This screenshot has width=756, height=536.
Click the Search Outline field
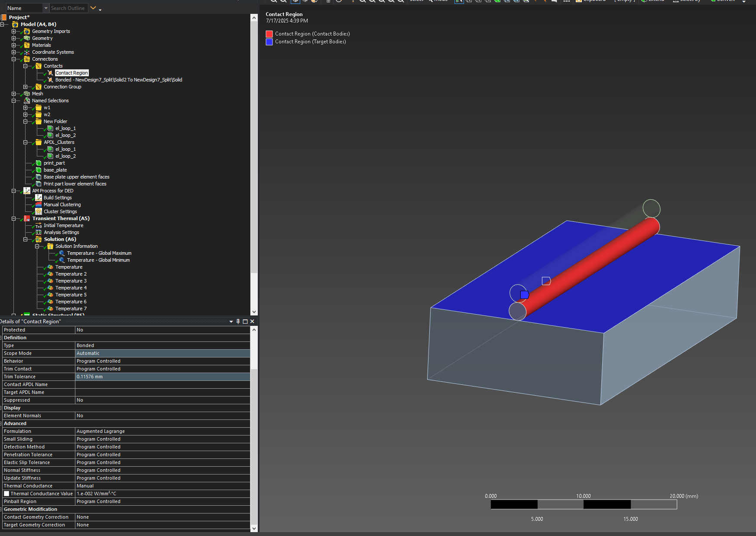click(x=68, y=8)
